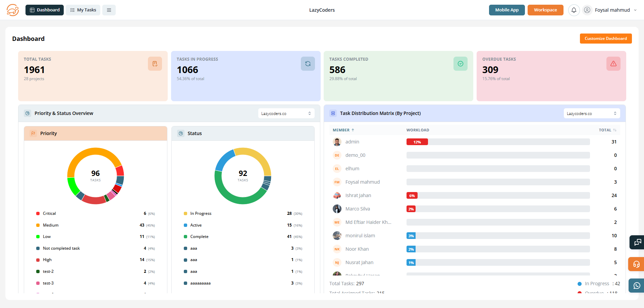Click the Overdue Tasks warning icon
Viewport: 644px width, 308px height.
(x=613, y=64)
